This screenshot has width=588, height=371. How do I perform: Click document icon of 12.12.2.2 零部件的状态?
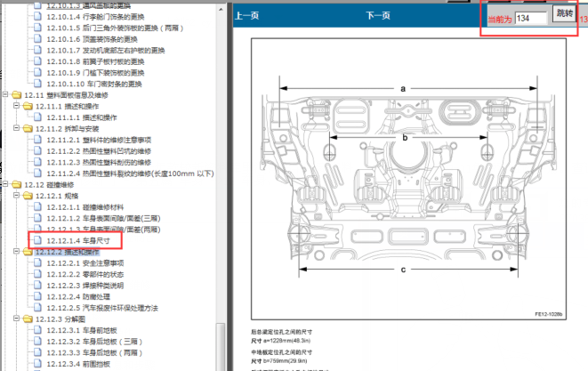pyautogui.click(x=37, y=274)
